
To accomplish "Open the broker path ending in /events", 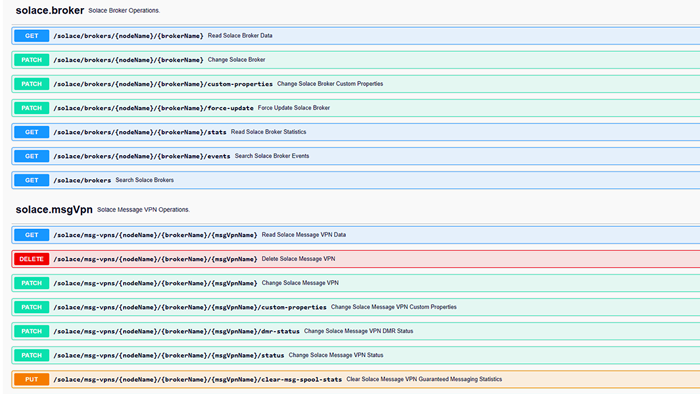I will coord(142,156).
